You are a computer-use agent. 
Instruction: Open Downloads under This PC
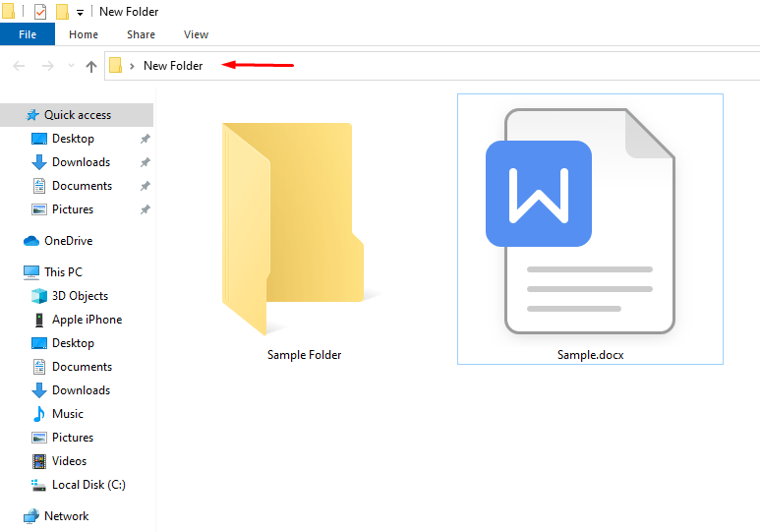[81, 390]
